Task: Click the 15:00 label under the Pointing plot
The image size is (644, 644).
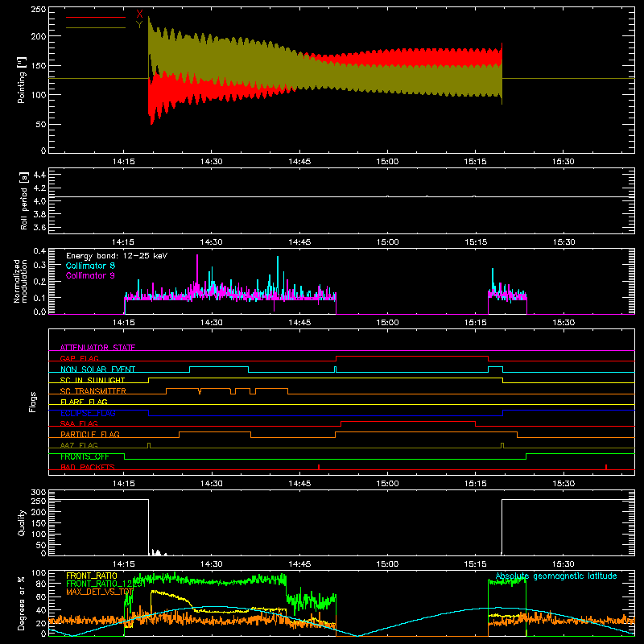Action: pos(387,162)
